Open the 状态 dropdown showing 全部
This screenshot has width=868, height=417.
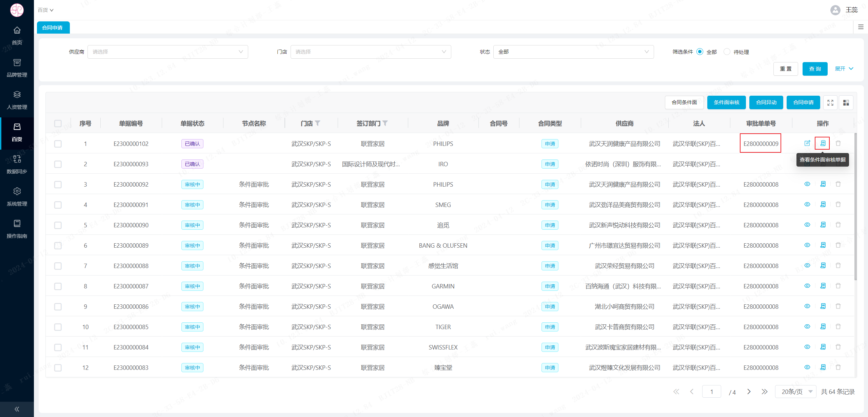(574, 52)
